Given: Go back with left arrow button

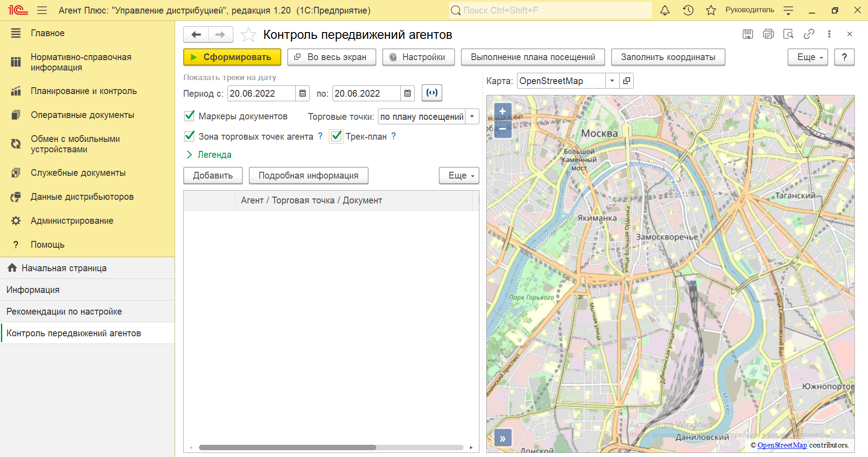Looking at the screenshot, I should [196, 34].
